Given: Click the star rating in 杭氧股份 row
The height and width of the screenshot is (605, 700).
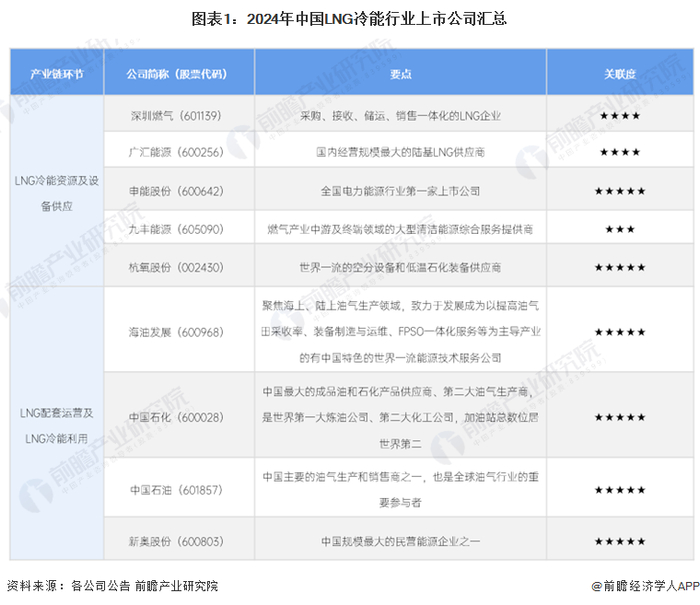Looking at the screenshot, I should tap(620, 267).
